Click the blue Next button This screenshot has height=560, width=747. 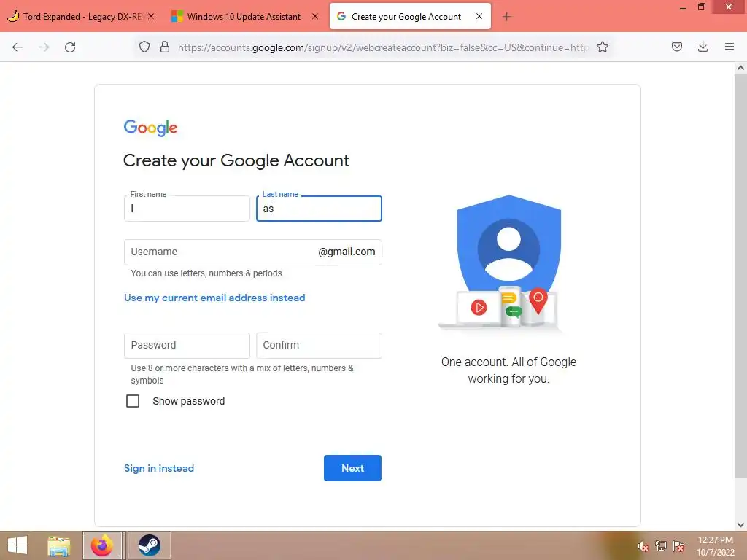(352, 468)
